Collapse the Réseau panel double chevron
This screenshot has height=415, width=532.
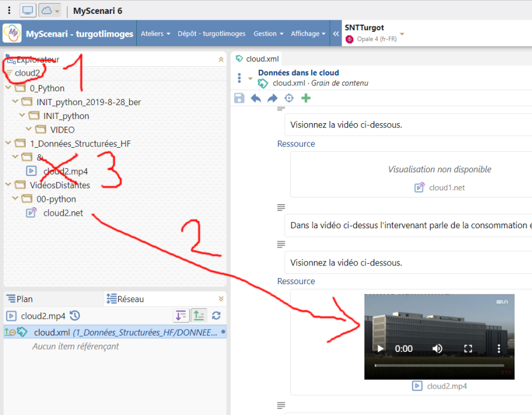pos(221,299)
